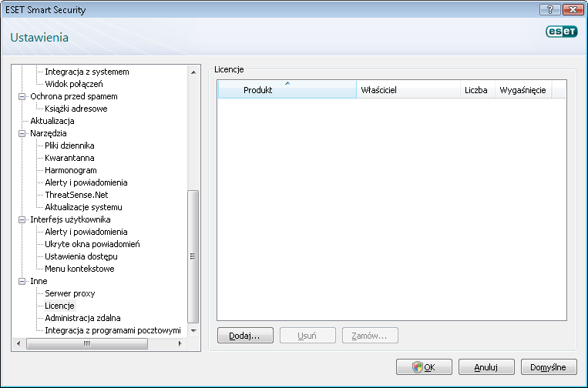Select Alerty i powiadomienia under Narzędzia

coord(86,182)
